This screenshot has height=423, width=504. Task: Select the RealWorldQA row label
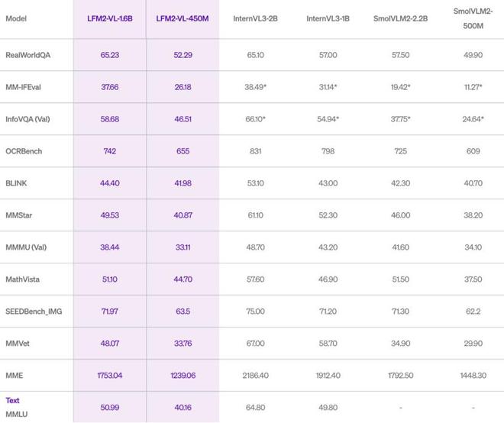click(x=28, y=55)
